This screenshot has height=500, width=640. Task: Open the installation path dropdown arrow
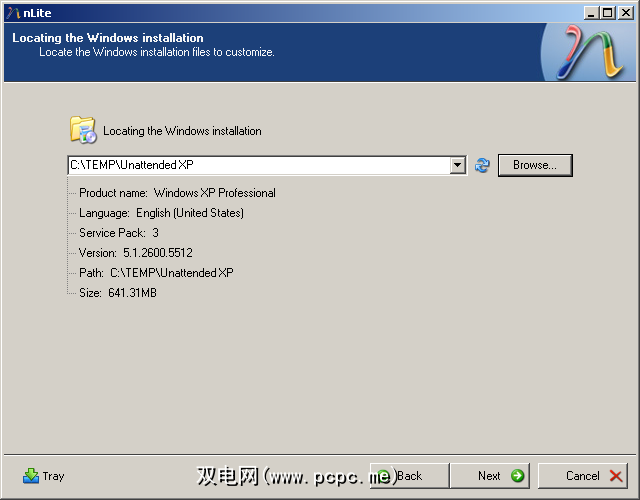tap(458, 165)
